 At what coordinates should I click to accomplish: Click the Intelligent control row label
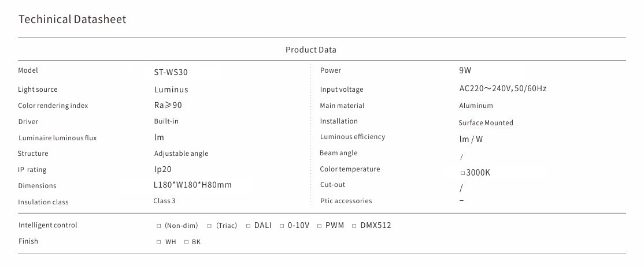[48, 225]
